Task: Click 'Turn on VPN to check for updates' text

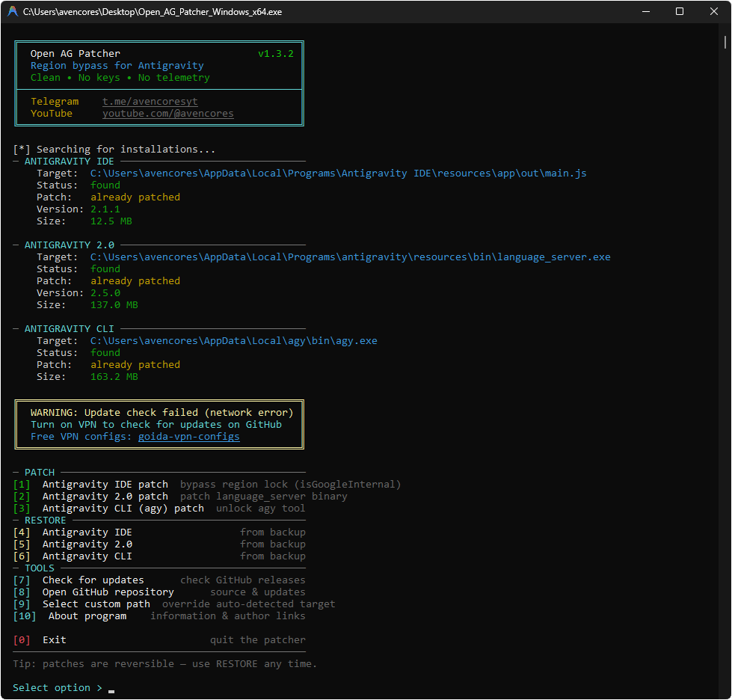Action: (156, 425)
